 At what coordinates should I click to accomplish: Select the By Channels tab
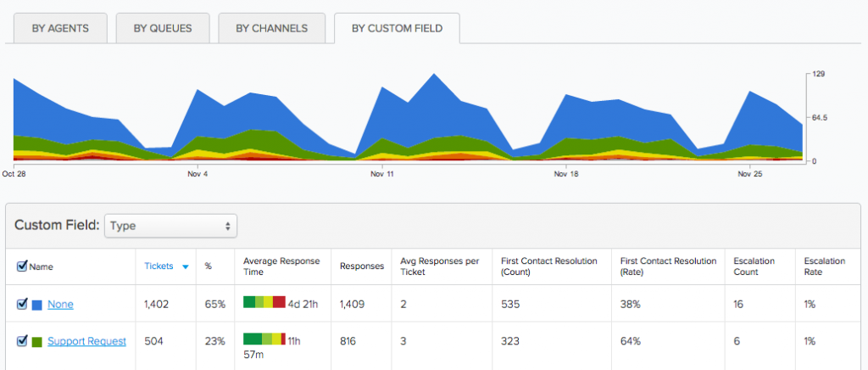pyautogui.click(x=272, y=28)
